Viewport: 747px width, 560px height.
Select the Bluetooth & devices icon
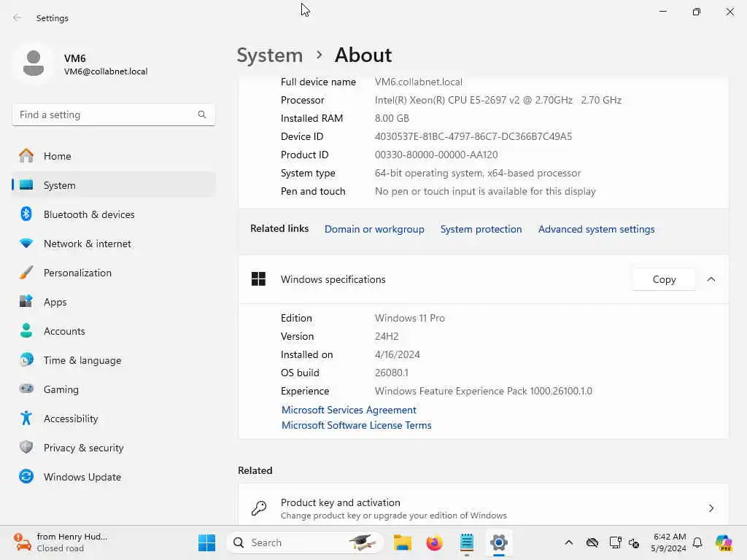coord(26,214)
